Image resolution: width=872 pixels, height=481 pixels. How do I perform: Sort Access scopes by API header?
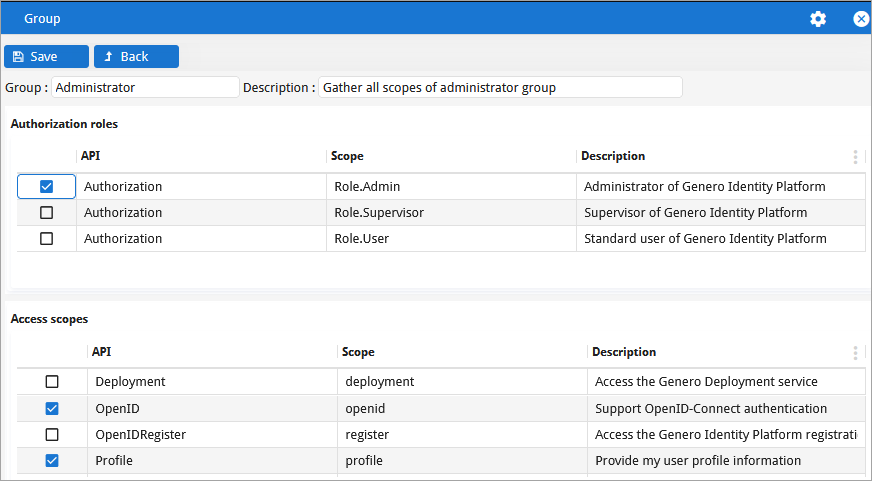tap(212, 352)
